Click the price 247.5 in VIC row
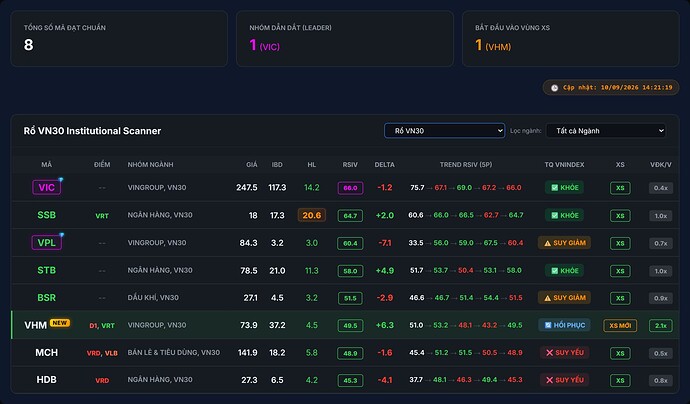 tap(246, 187)
